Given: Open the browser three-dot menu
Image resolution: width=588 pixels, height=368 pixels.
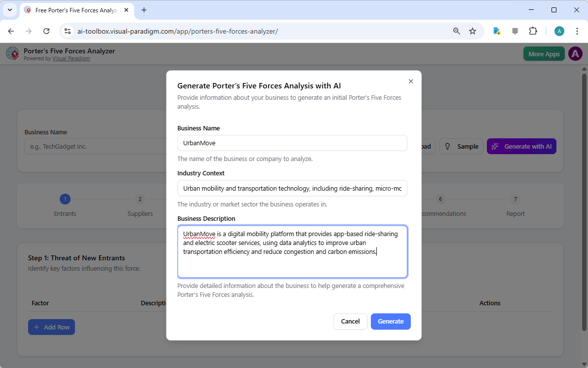Looking at the screenshot, I should point(577,31).
